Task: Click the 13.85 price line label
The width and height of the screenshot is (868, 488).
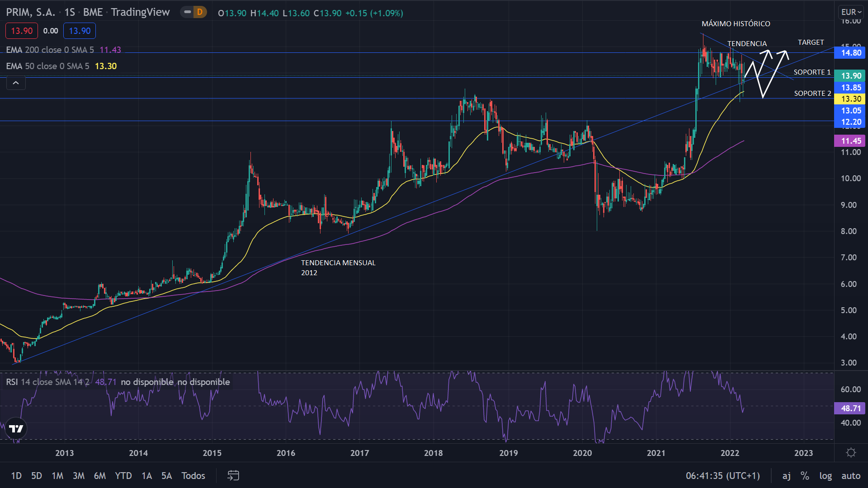Action: click(x=849, y=88)
